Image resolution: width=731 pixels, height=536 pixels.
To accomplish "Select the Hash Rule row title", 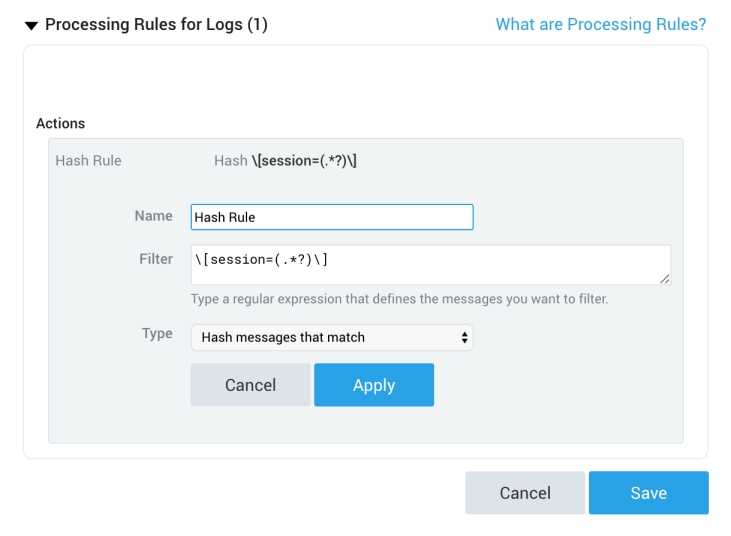I will (x=88, y=160).
